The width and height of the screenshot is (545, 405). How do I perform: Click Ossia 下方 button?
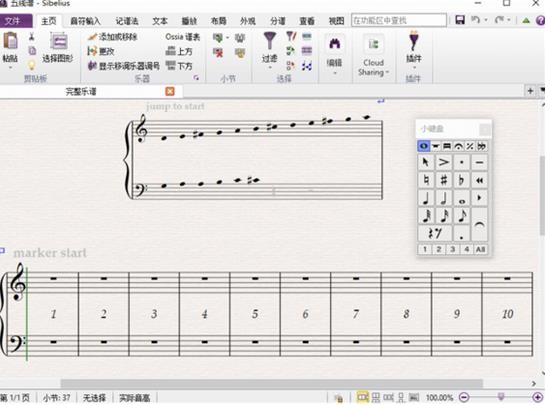coord(179,65)
